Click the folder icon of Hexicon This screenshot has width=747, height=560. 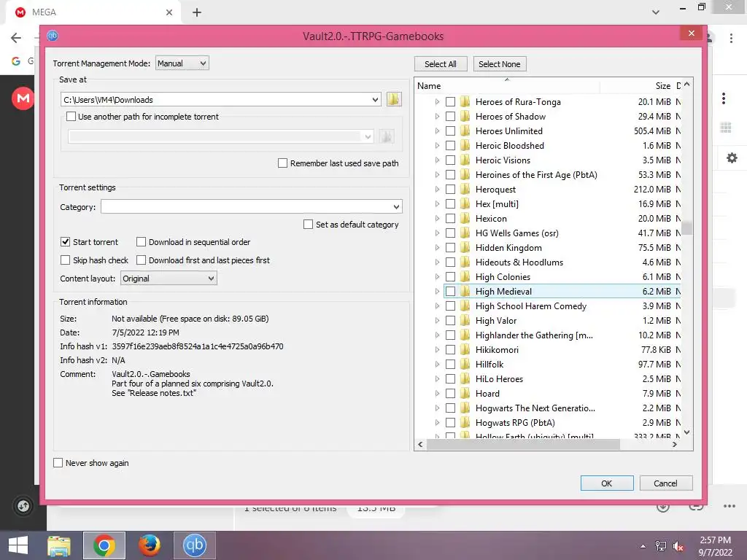coord(465,219)
